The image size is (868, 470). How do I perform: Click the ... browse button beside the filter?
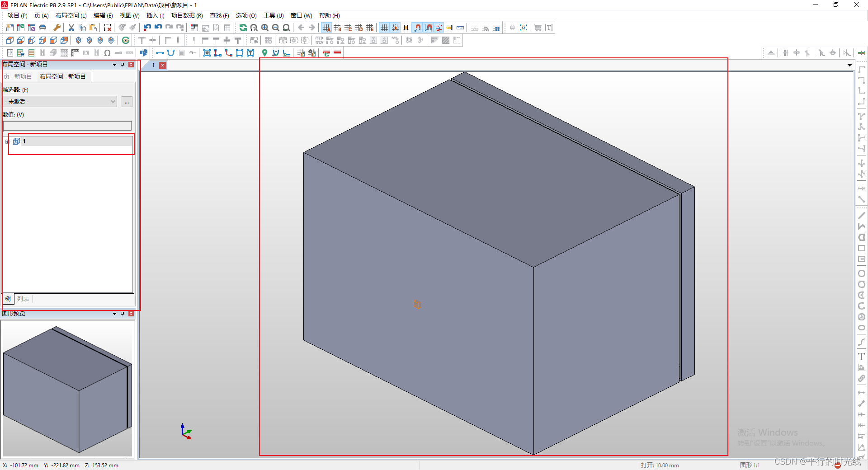point(127,102)
